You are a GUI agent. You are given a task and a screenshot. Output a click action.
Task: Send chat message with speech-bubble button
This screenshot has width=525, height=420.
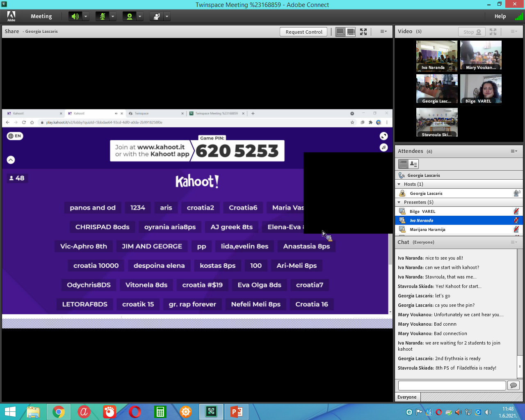tap(514, 385)
